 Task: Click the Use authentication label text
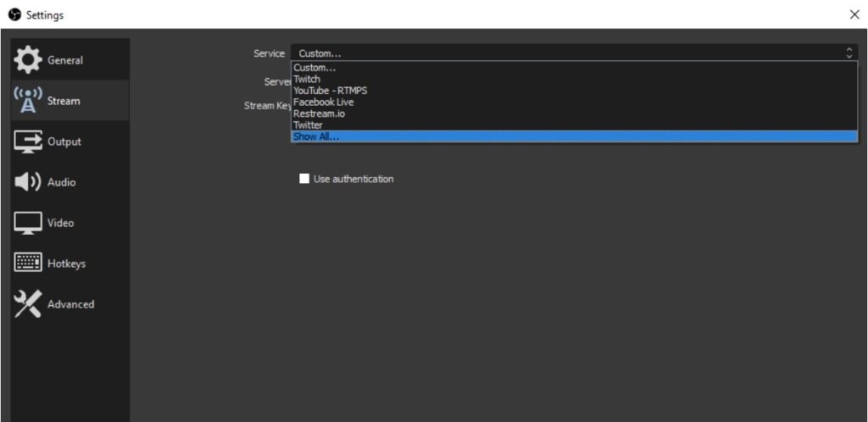[353, 179]
